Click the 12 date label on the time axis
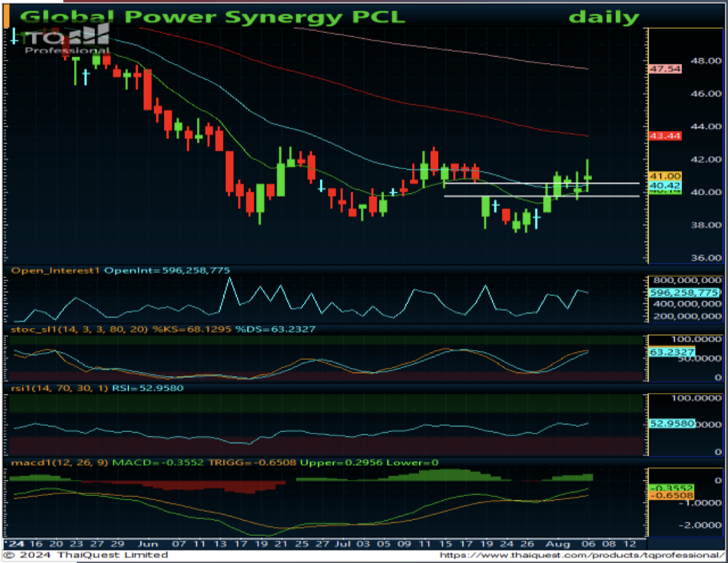This screenshot has height=563, width=728. tap(629, 544)
